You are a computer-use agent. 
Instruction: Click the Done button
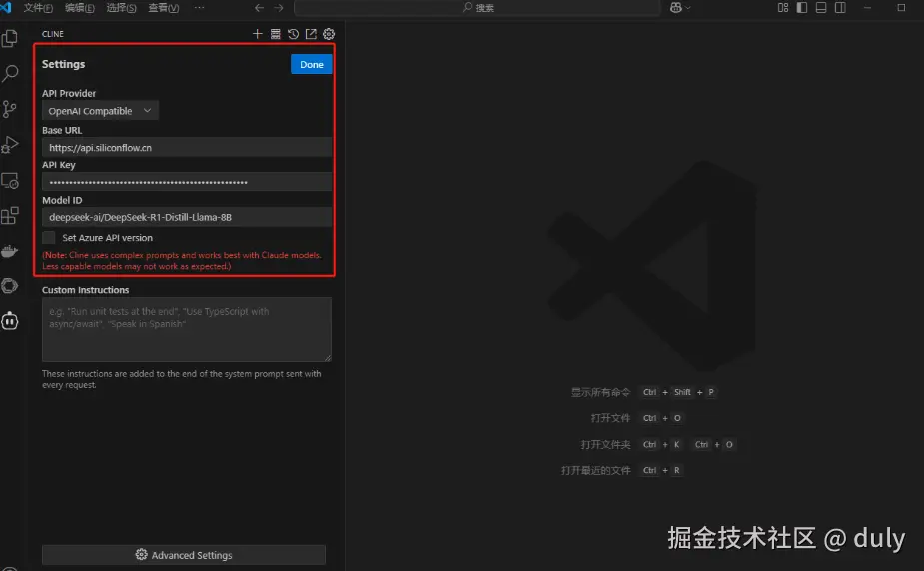click(311, 64)
